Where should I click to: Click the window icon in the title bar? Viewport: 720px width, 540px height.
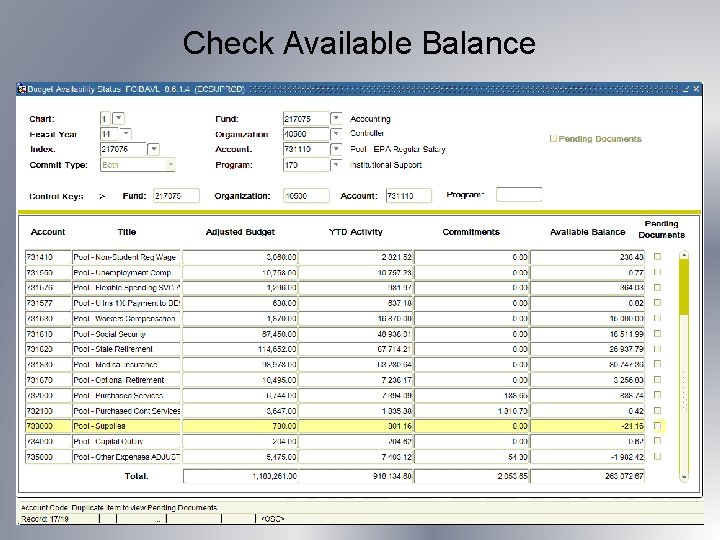[x=22, y=89]
